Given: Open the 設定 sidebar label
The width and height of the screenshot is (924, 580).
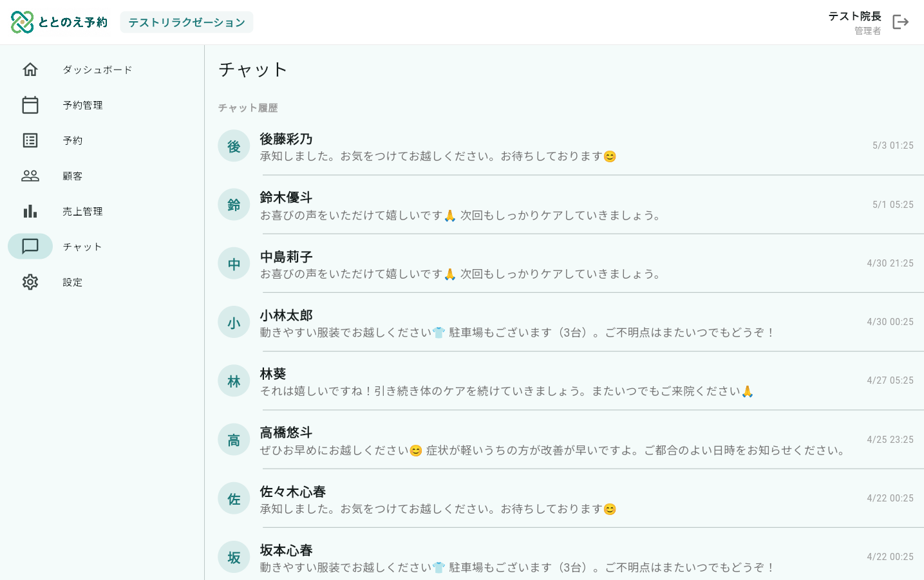Looking at the screenshot, I should 72,282.
